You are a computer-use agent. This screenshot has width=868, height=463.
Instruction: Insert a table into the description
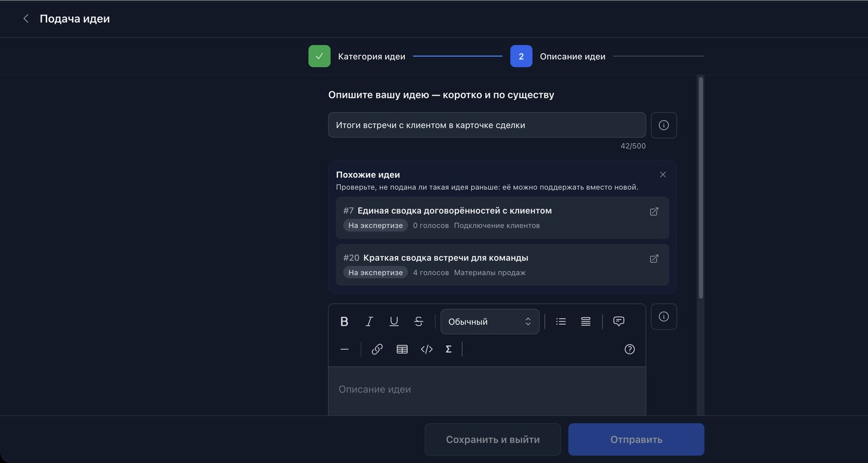[402, 350]
